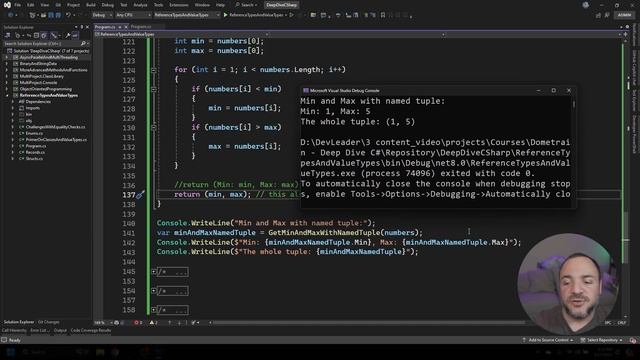Viewport: 640px width, 360px height.
Task: Click the code cleanup broom icon below editor
Action: [x=194, y=322]
